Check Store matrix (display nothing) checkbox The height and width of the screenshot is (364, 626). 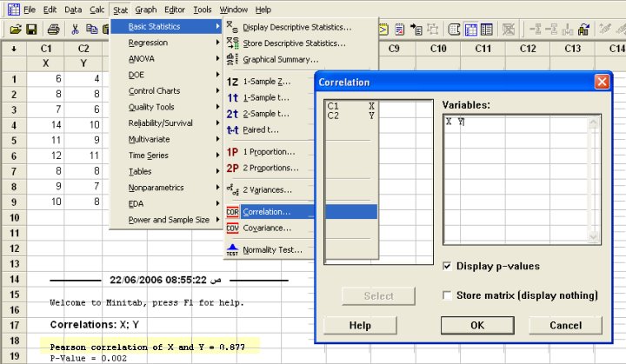click(x=447, y=295)
